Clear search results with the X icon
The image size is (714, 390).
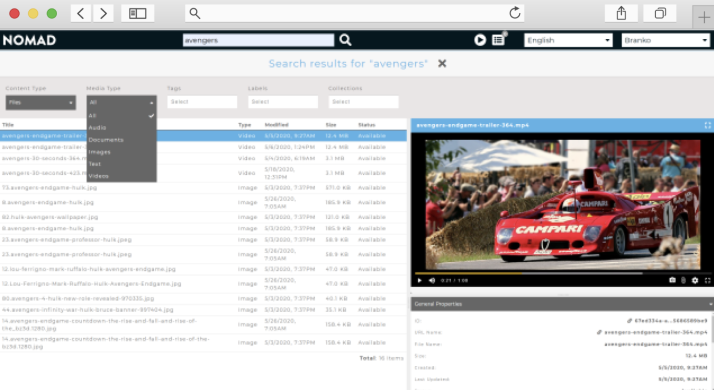[442, 64]
